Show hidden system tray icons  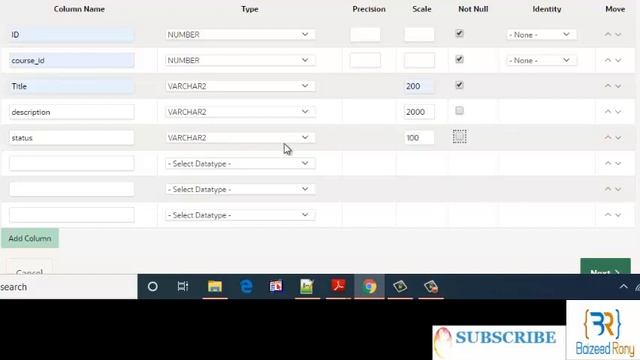(x=623, y=287)
